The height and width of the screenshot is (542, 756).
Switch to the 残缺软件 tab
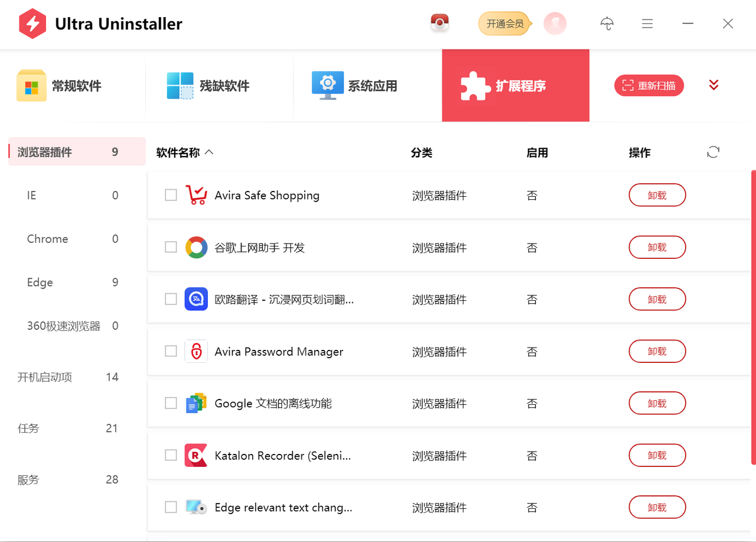(219, 85)
